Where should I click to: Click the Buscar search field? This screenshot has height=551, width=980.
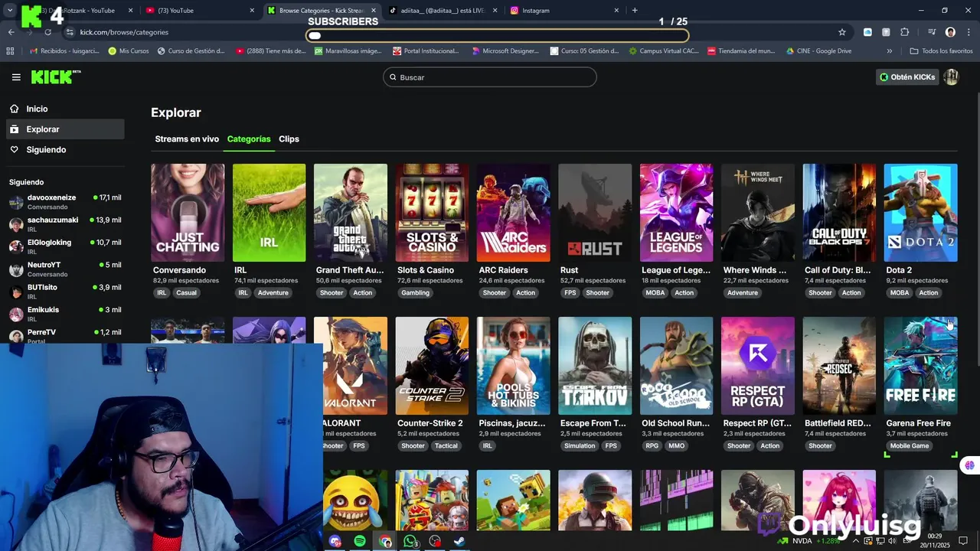(x=489, y=77)
